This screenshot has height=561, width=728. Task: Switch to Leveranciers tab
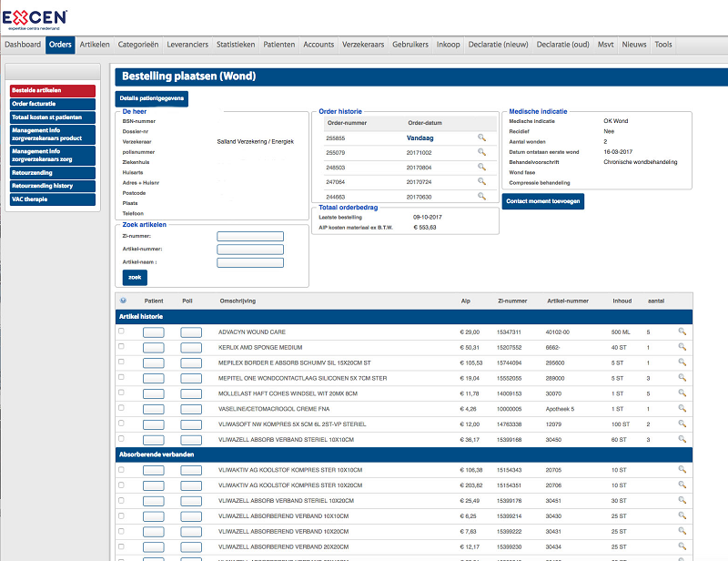tap(187, 45)
